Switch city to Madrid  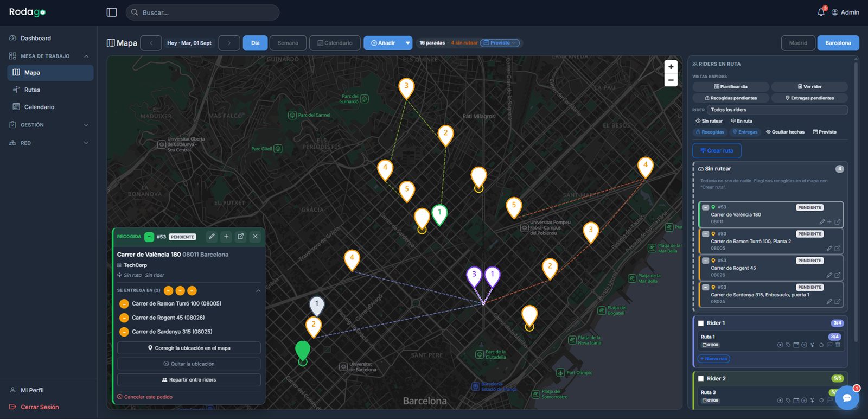tap(798, 43)
